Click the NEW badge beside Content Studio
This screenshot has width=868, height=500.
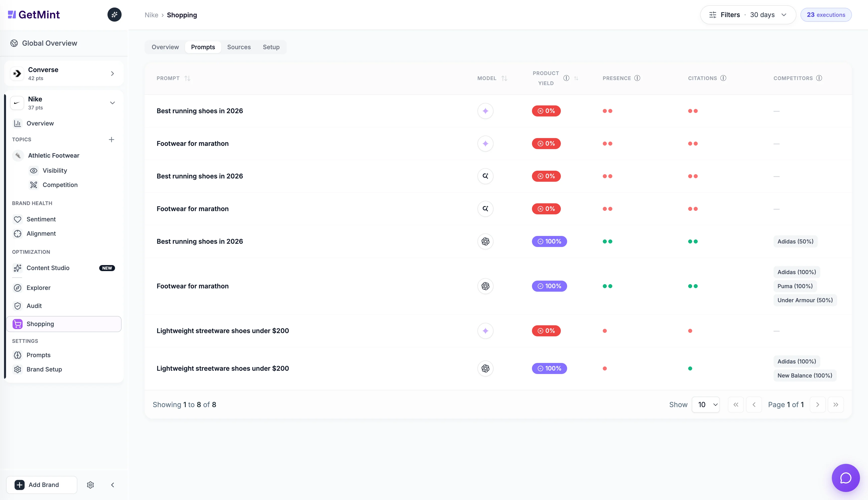[x=107, y=268]
